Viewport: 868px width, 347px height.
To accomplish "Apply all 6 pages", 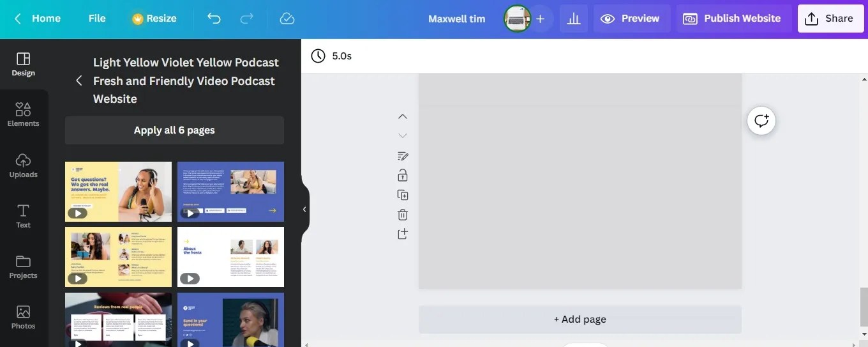I will (174, 130).
